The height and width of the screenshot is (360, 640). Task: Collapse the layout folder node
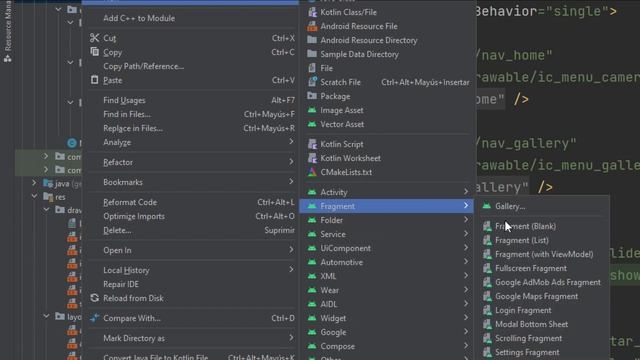46,316
